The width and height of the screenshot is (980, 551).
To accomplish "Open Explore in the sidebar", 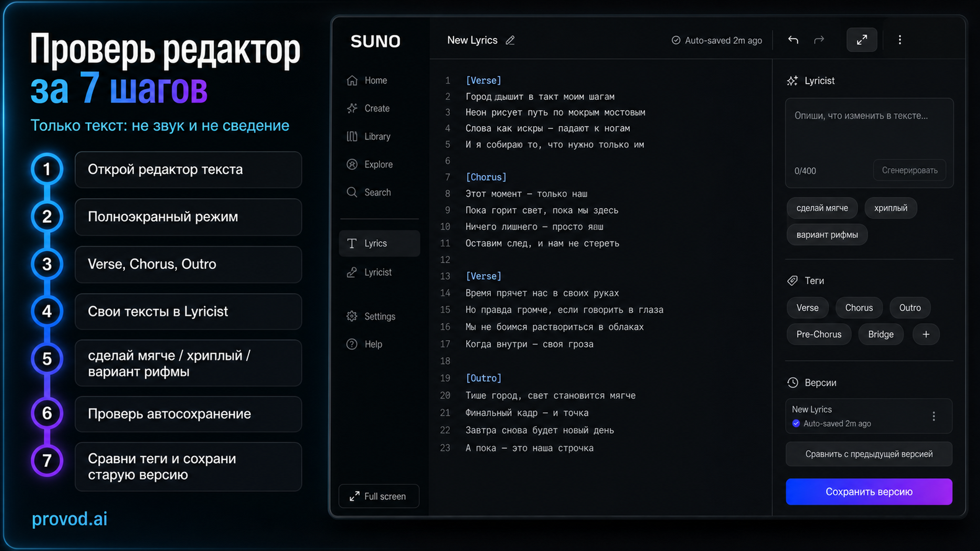I will point(369,165).
